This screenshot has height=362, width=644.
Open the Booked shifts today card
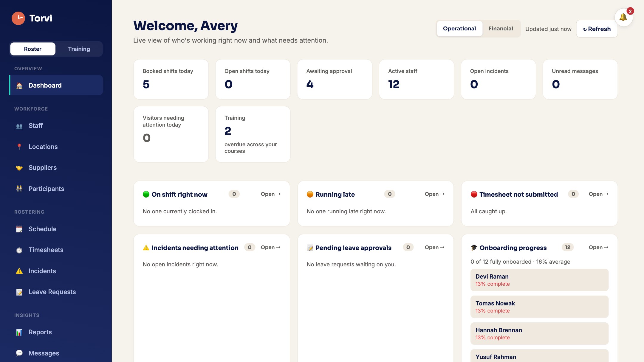[171, 79]
